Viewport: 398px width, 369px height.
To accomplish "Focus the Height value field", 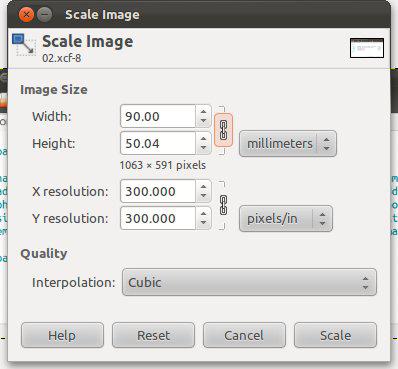I will [158, 143].
